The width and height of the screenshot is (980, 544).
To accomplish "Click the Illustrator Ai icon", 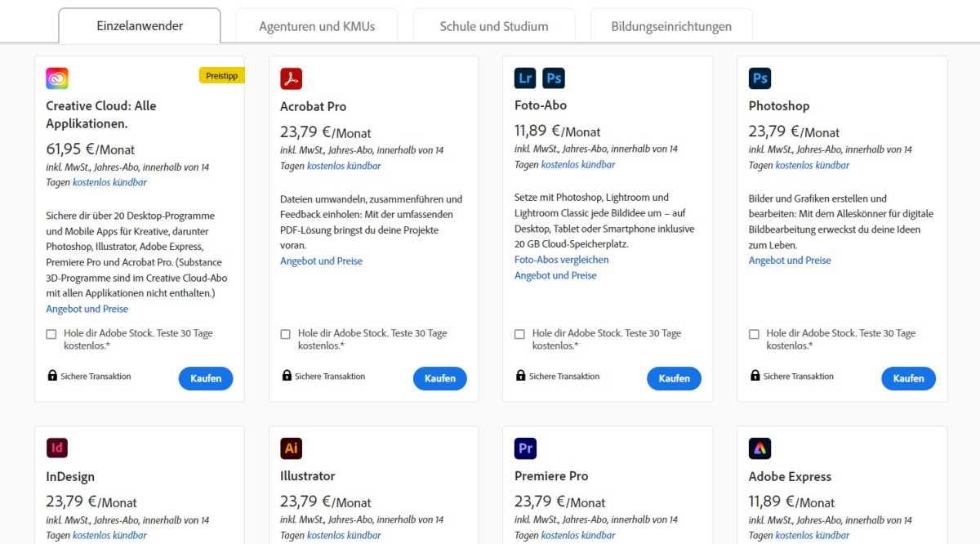I will point(292,448).
